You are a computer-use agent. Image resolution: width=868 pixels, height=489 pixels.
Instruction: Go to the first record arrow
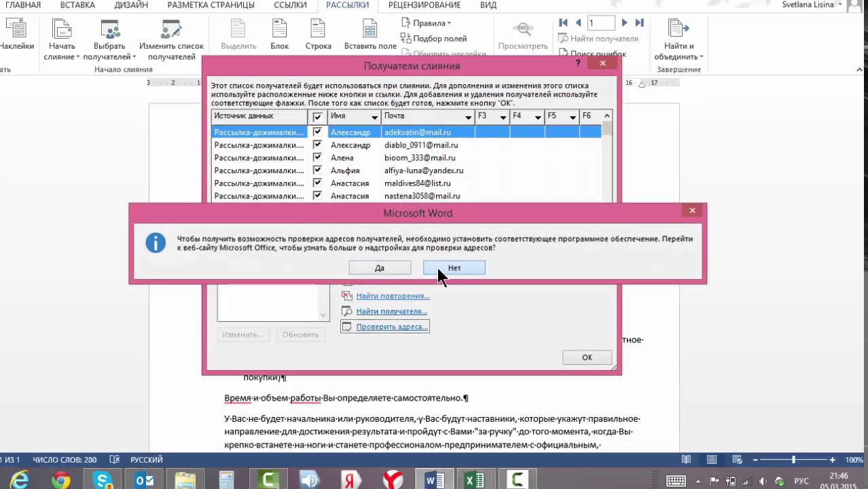563,23
